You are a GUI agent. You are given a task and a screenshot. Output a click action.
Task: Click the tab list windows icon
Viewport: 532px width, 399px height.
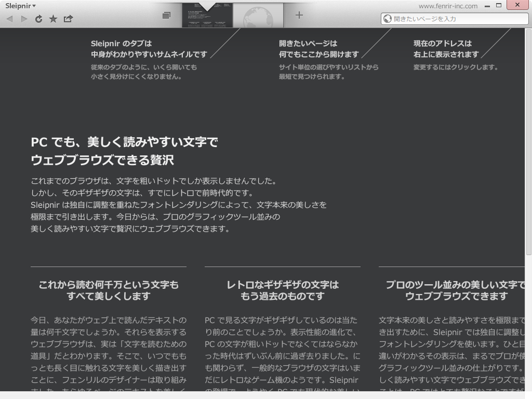pos(166,15)
